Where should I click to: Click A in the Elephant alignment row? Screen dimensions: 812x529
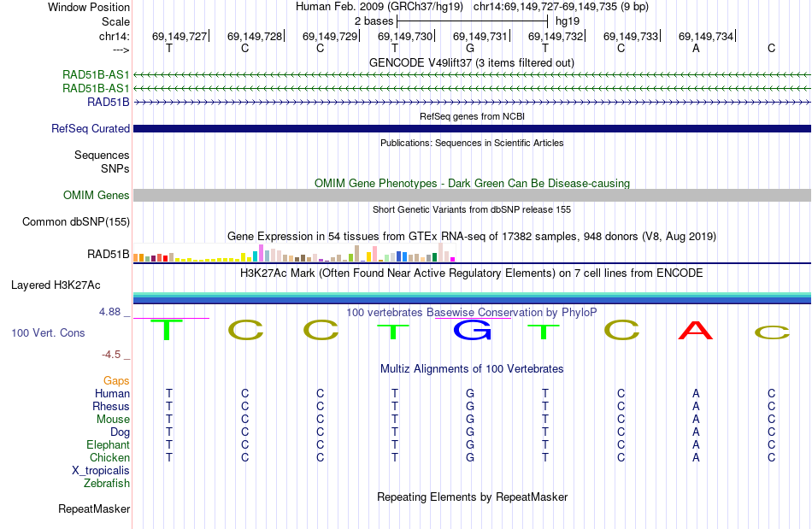click(x=696, y=444)
